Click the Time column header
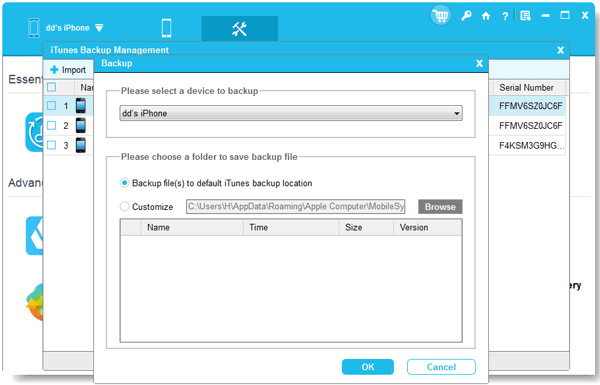 (291, 227)
